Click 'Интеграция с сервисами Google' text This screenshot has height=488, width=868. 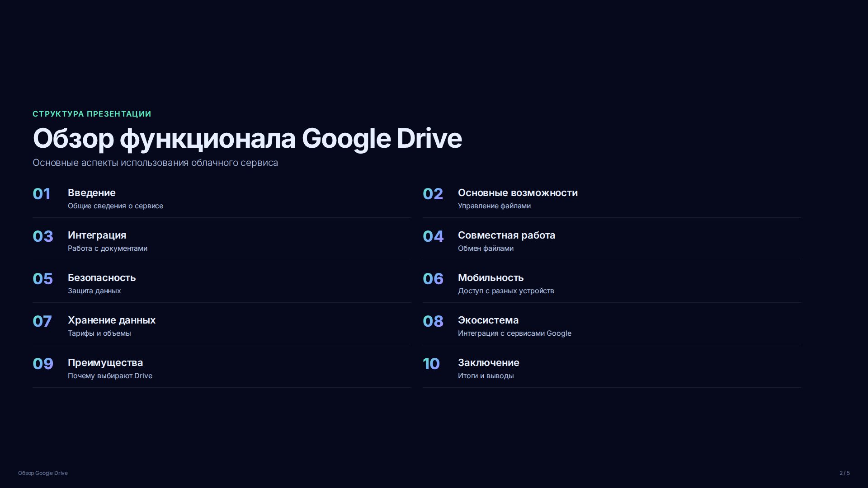click(x=514, y=333)
